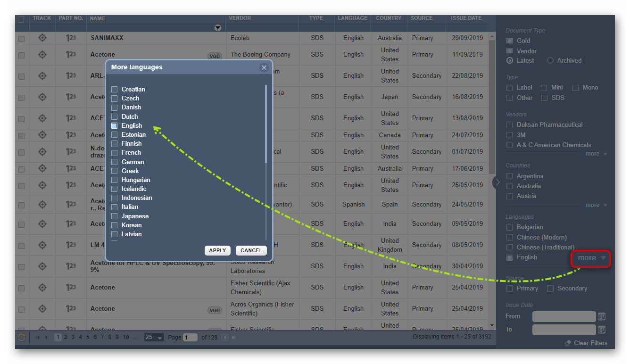This screenshot has width=630, height=364.
Task: Check the Czech language in the dialog
Action: tap(115, 98)
